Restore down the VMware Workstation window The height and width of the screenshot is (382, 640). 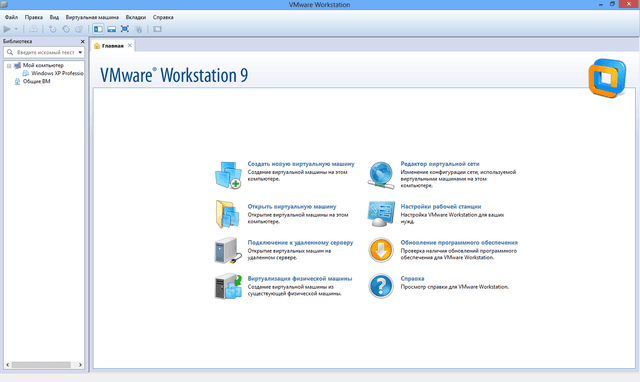point(612,4)
